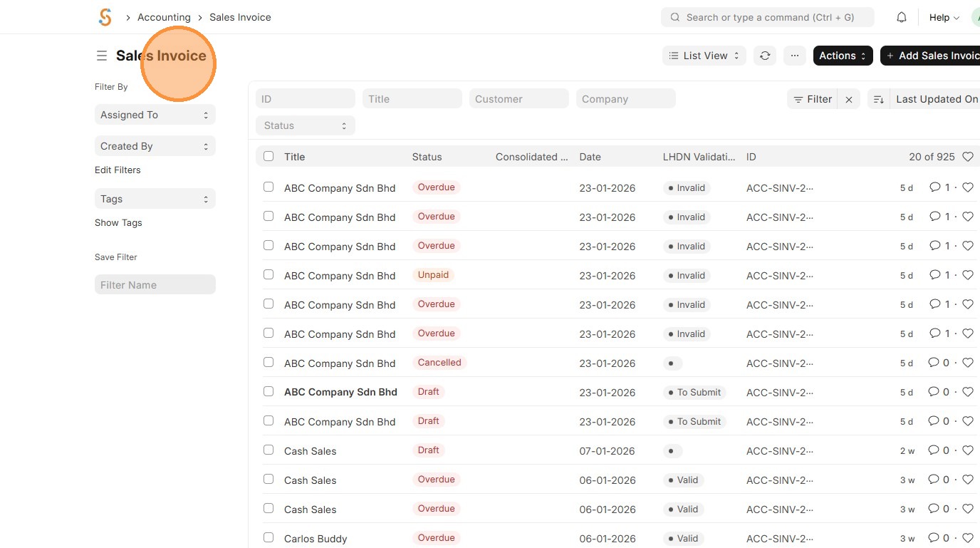Select the Carlos Buddy invoice checkbox

tap(269, 537)
